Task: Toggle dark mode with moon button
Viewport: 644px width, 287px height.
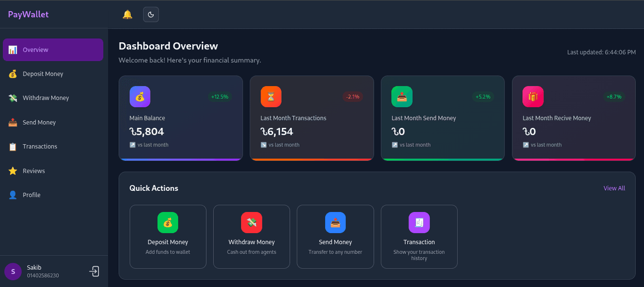Action: click(x=151, y=15)
